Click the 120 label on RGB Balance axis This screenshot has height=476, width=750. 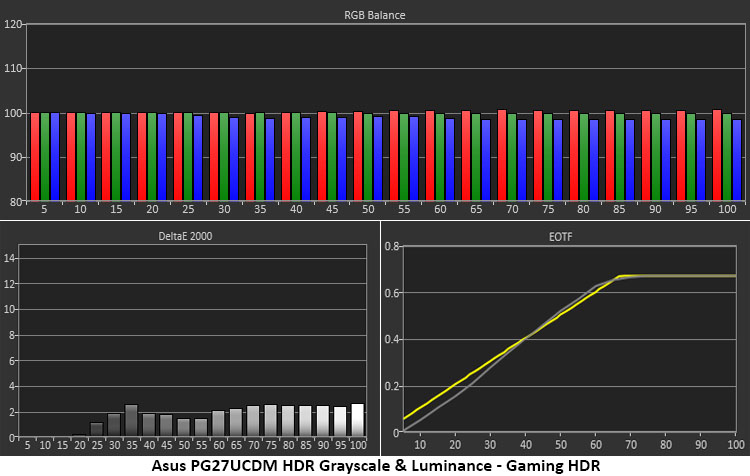click(x=13, y=24)
